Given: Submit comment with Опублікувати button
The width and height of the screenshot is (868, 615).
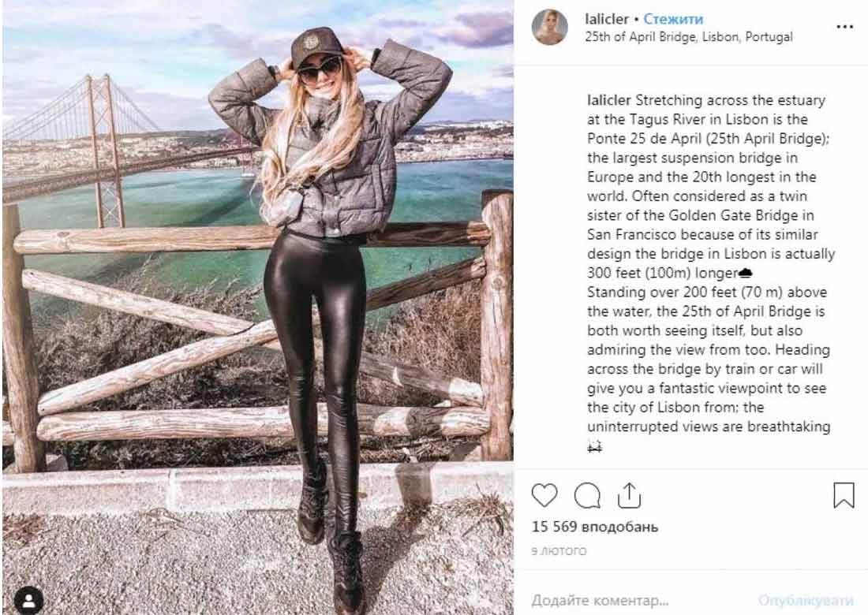Looking at the screenshot, I should pos(806,600).
